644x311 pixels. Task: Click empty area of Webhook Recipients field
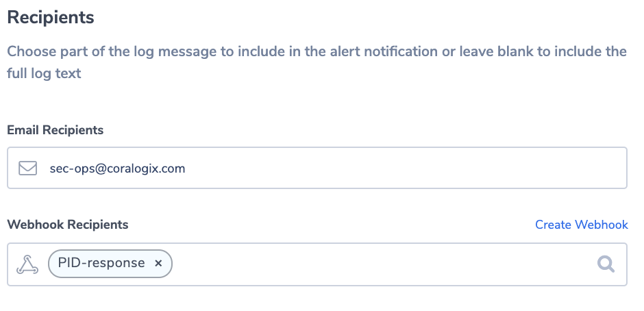pos(382,264)
